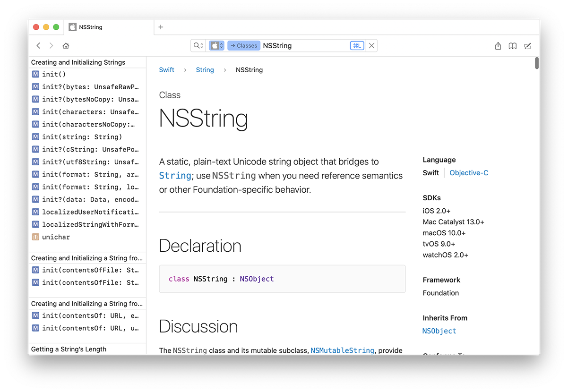Open the Apple docset selector dropdown
Viewport: 568px width, 392px height.
[216, 46]
